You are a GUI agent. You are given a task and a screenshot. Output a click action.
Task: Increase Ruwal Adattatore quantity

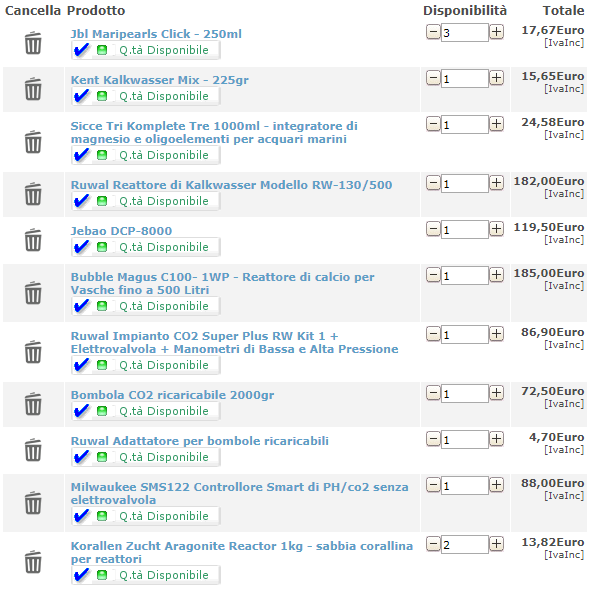click(x=496, y=439)
